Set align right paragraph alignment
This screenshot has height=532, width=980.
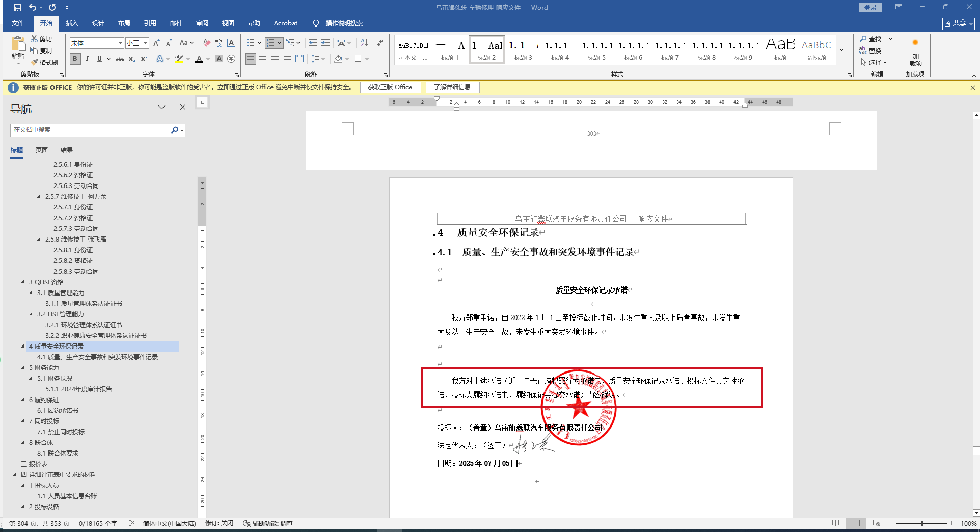click(275, 59)
